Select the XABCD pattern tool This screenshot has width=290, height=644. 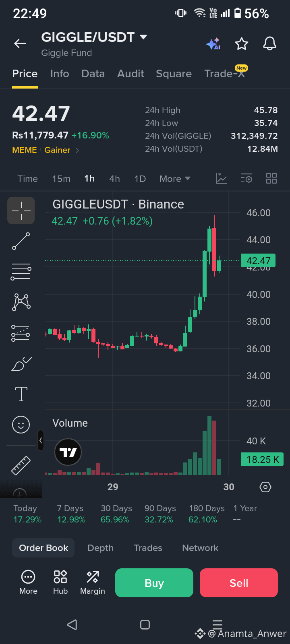tap(21, 302)
